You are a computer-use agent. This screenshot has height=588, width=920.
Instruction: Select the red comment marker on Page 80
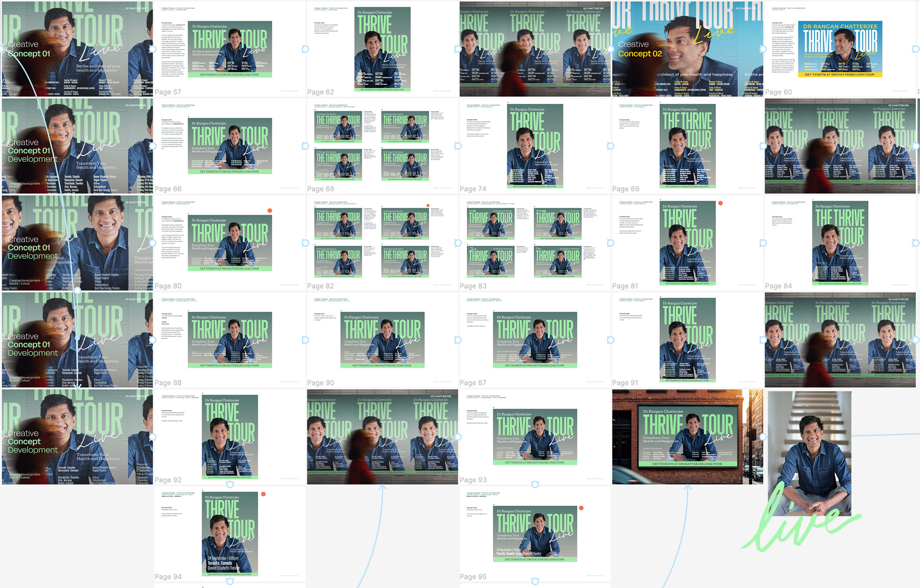click(270, 211)
